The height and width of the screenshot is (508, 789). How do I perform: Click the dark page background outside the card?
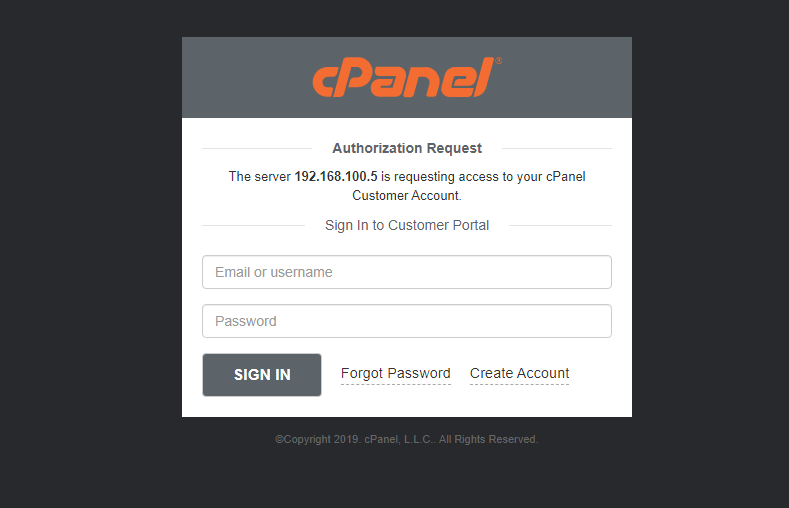(90, 250)
